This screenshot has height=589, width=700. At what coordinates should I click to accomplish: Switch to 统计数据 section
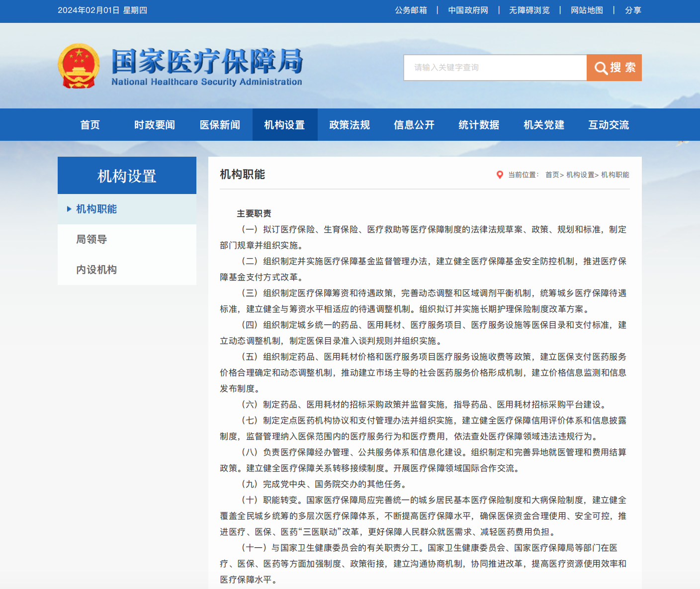point(479,125)
